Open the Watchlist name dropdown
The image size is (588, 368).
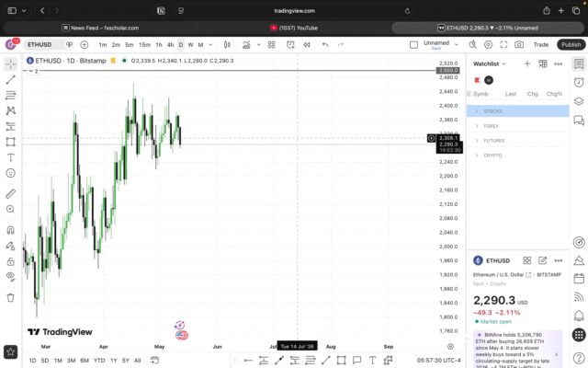click(x=490, y=63)
